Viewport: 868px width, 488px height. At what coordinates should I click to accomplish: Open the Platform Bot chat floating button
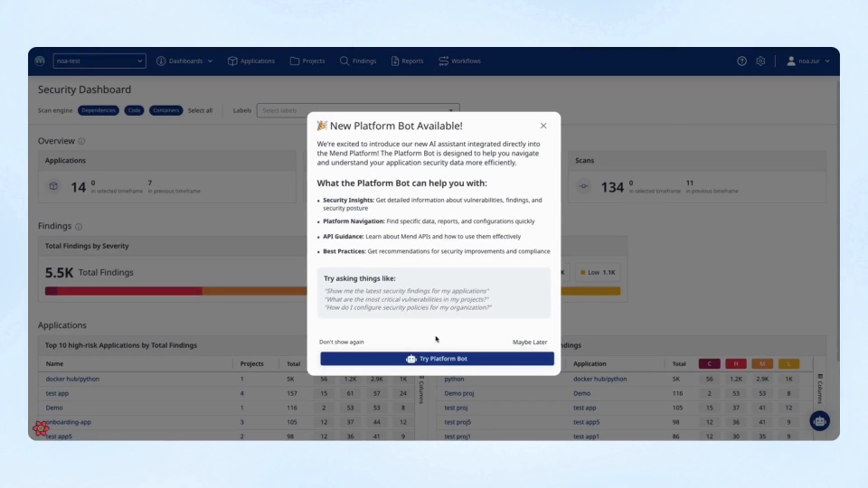click(x=820, y=421)
